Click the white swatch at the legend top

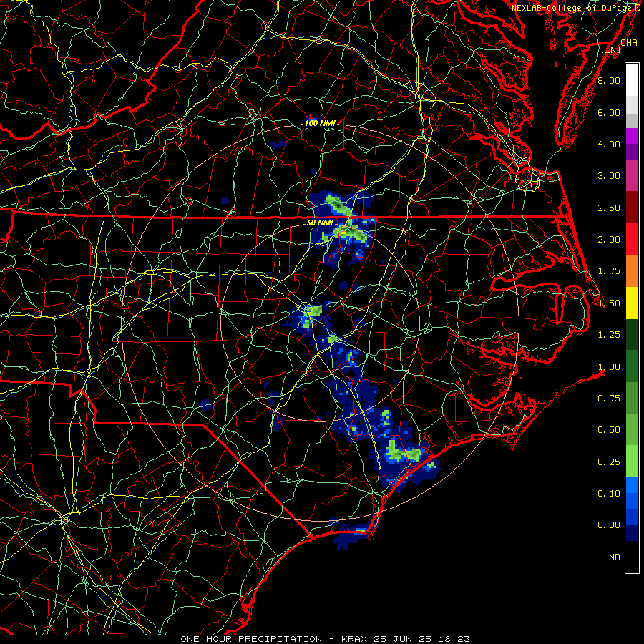coord(632,79)
